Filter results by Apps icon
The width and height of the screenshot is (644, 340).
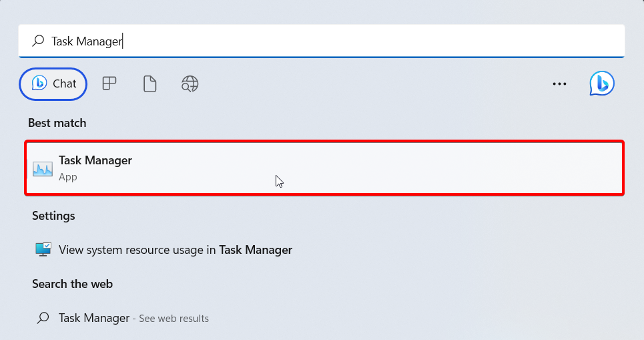109,83
